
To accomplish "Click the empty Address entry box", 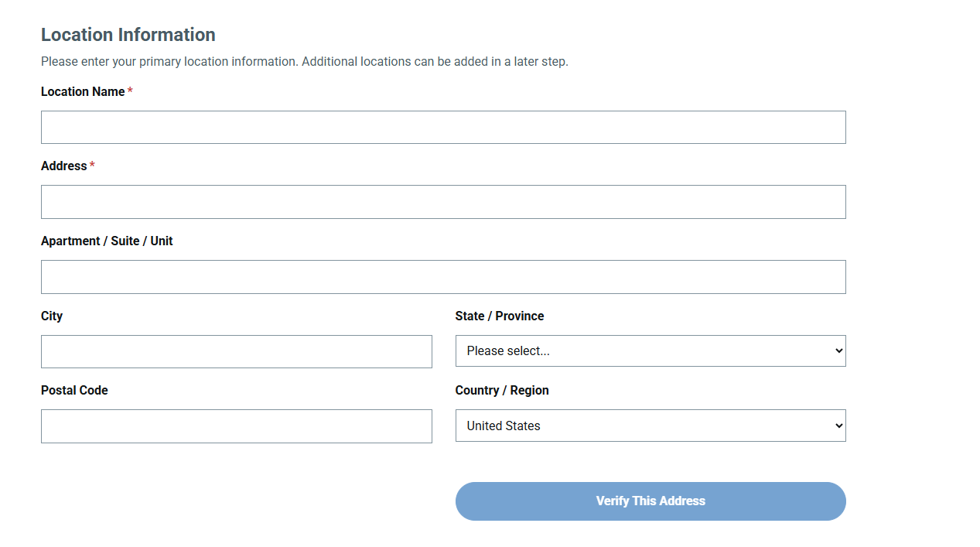I will [442, 201].
